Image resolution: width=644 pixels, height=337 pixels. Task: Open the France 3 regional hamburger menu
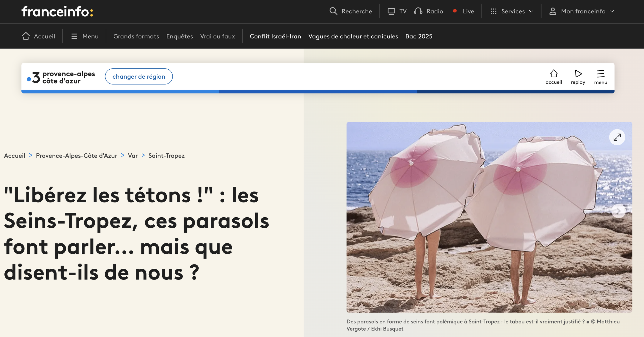point(600,74)
